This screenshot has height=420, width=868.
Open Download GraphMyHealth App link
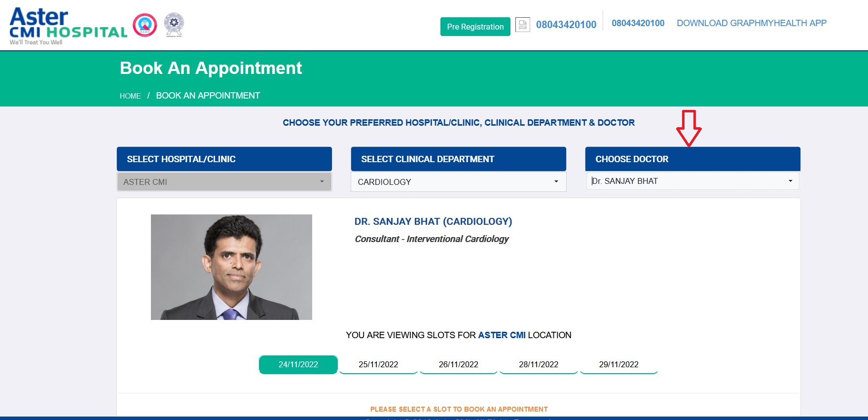tap(751, 23)
